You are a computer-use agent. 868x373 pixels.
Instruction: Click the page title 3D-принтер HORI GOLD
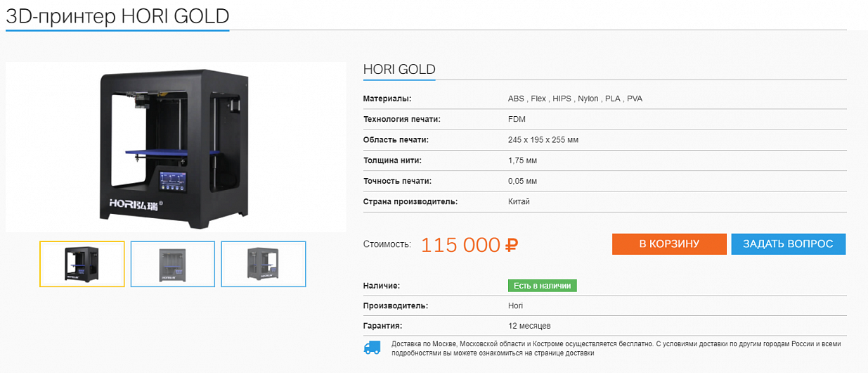[x=117, y=16]
